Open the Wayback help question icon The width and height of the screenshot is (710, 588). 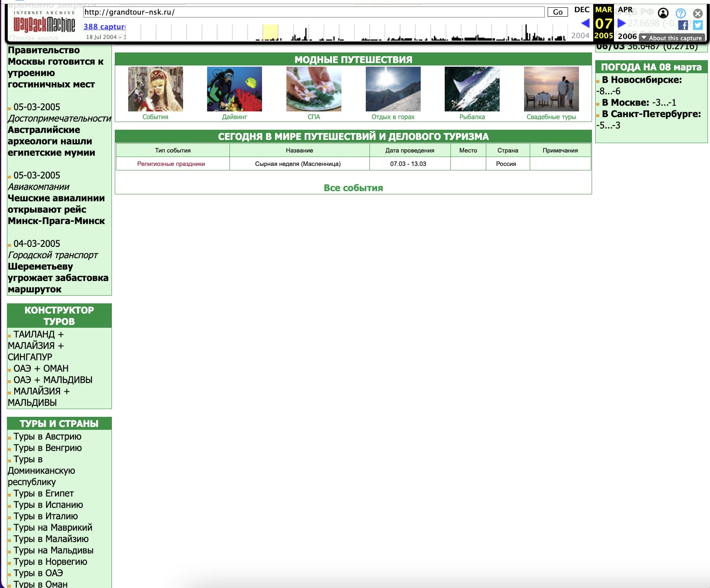[681, 13]
